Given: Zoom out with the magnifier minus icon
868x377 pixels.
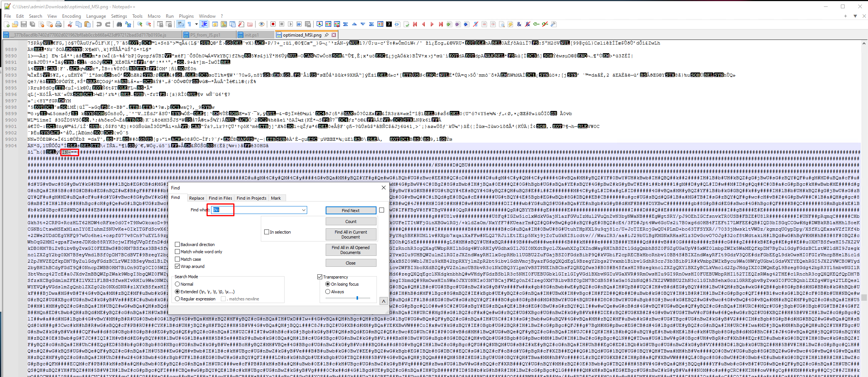Looking at the screenshot, I should click(x=148, y=24).
